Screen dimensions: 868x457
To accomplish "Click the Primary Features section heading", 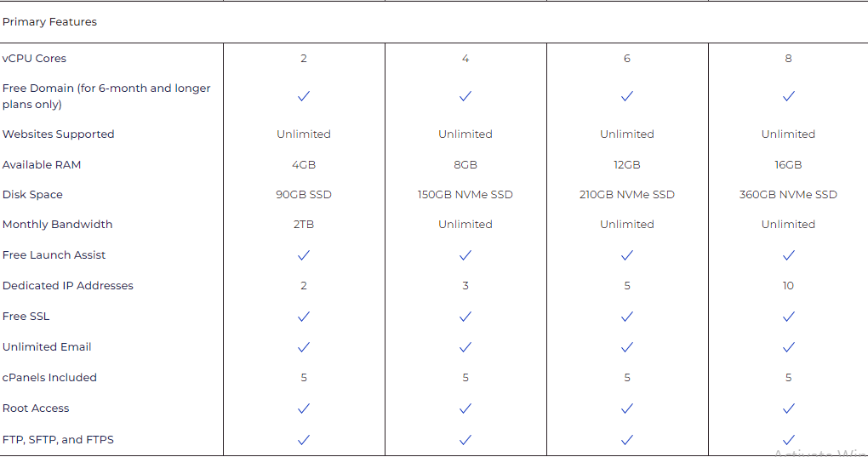I will 49,22.
